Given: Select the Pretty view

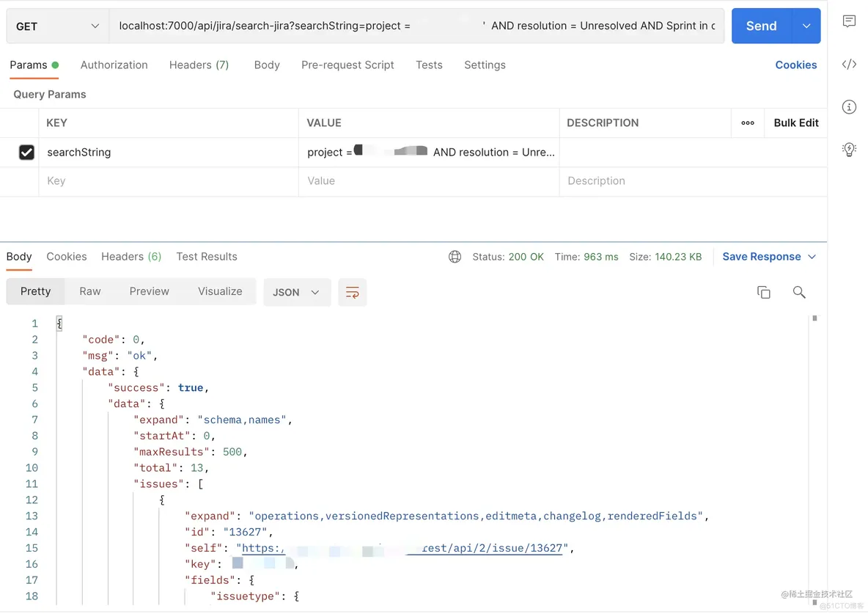Looking at the screenshot, I should tap(35, 291).
